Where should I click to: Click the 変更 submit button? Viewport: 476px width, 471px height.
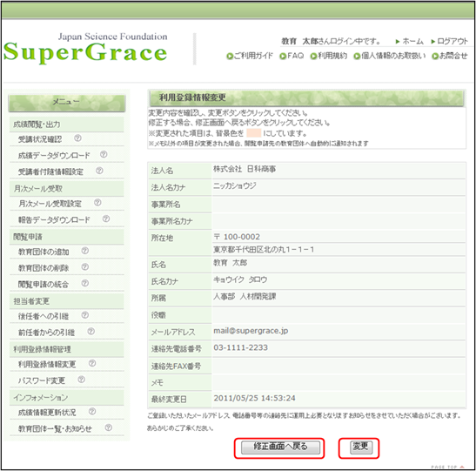[361, 447]
